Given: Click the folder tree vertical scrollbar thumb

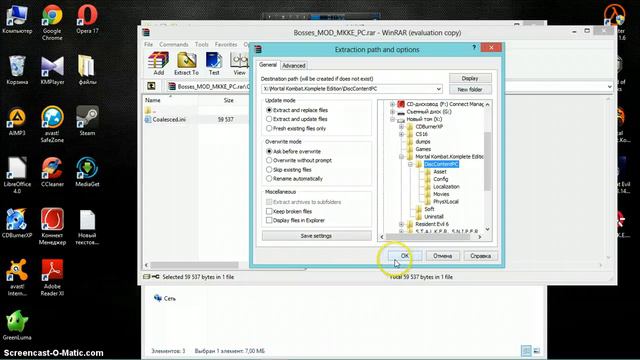Looking at the screenshot, I should pyautogui.click(x=487, y=161).
